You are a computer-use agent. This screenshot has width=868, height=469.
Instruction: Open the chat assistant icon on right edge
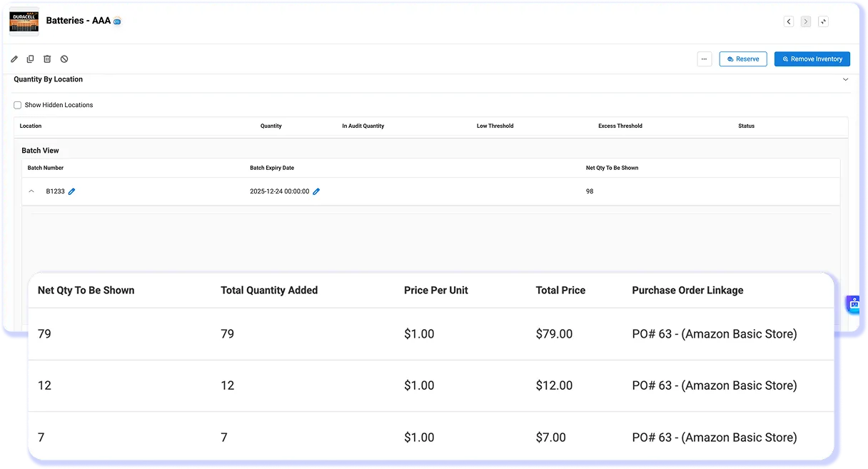click(x=854, y=304)
